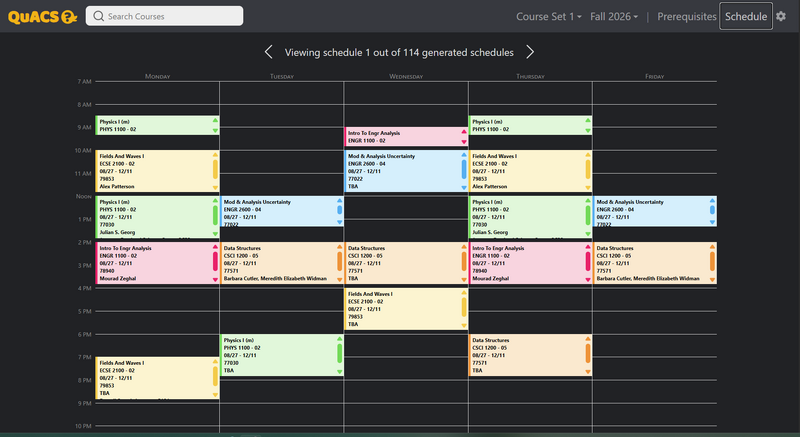This screenshot has height=437, width=800.
Task: Click the Wednesday column header
Action: coord(406,76)
